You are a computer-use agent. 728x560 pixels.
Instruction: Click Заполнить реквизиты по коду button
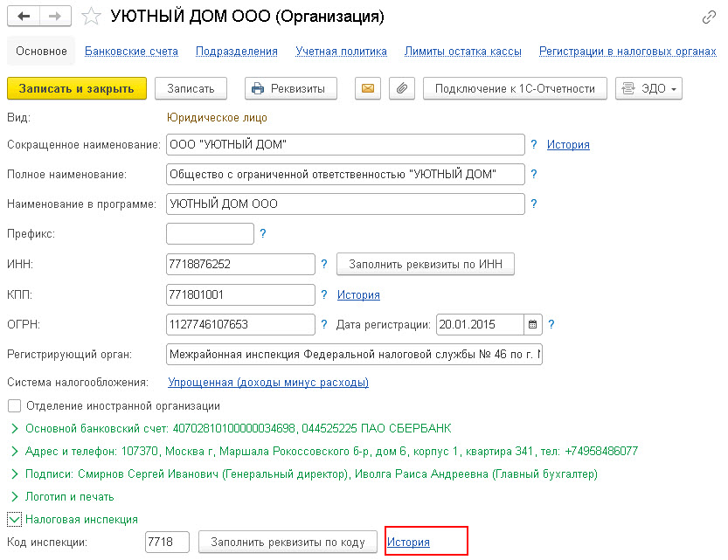[x=288, y=542]
